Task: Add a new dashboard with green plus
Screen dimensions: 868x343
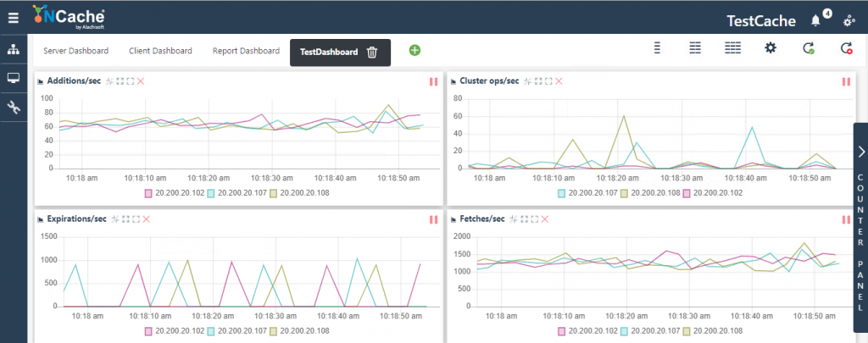Action: coord(415,51)
